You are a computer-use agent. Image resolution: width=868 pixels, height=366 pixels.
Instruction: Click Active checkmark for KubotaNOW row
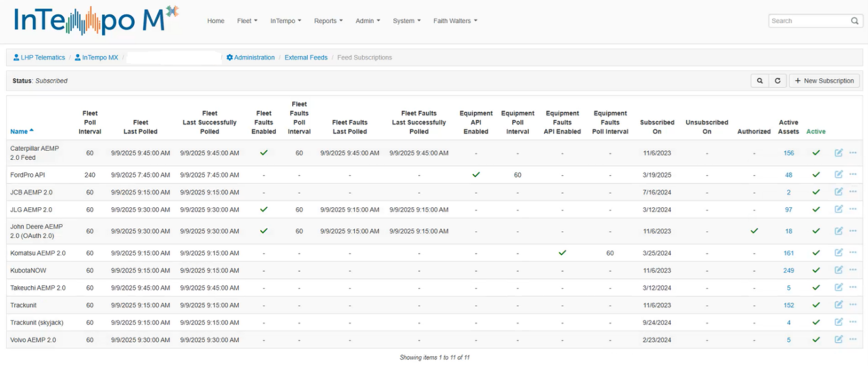pyautogui.click(x=816, y=270)
